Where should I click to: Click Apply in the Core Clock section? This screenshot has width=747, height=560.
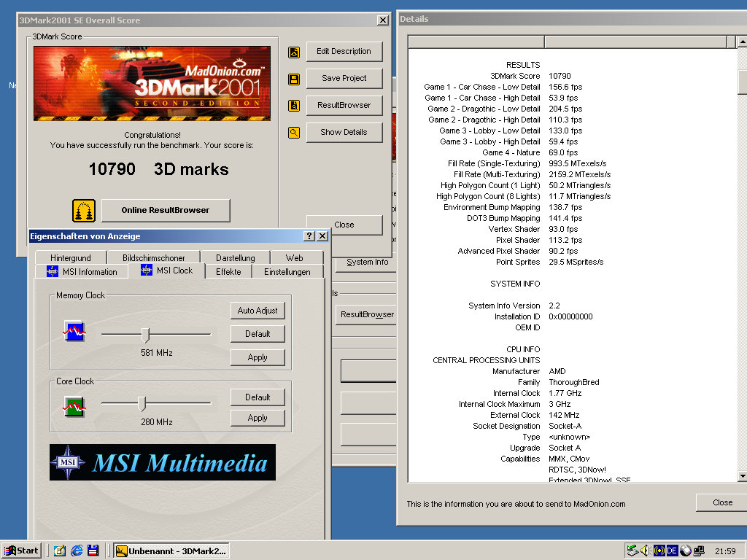click(258, 418)
